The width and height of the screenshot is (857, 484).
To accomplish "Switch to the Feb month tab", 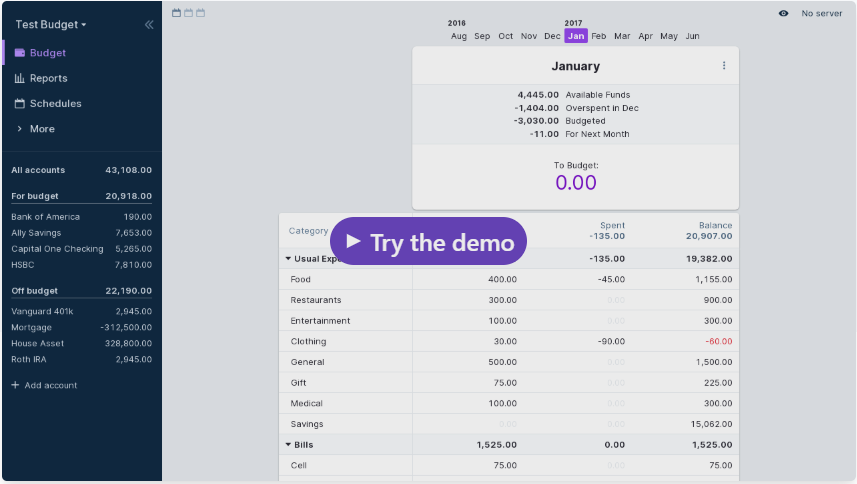I will [598, 36].
